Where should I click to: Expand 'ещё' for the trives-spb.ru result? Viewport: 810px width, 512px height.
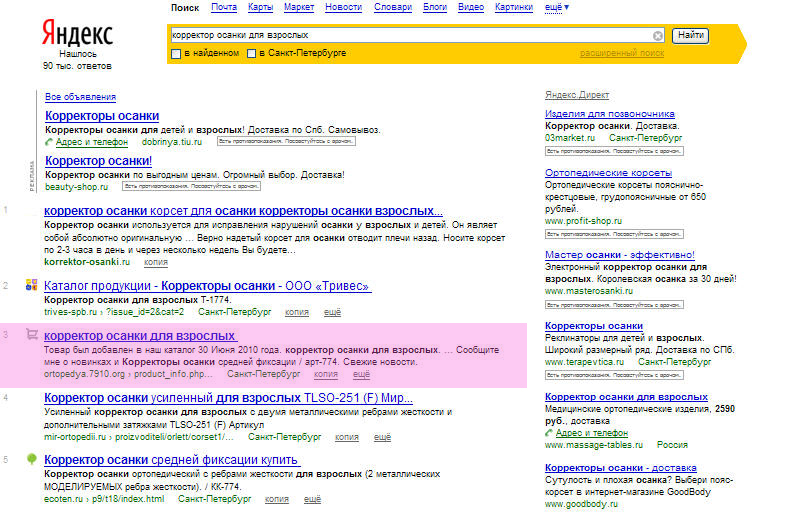332,312
